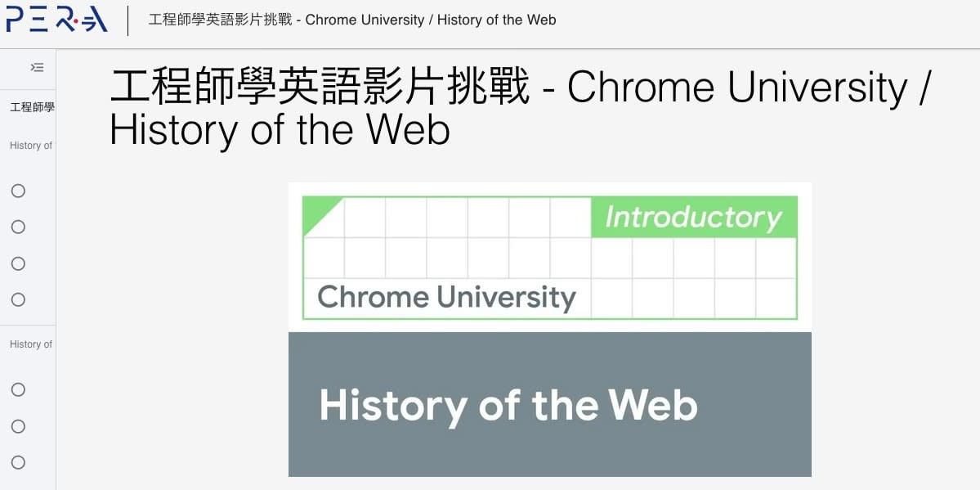Image resolution: width=980 pixels, height=490 pixels.
Task: Click the Chrome University banner image
Action: (549, 255)
